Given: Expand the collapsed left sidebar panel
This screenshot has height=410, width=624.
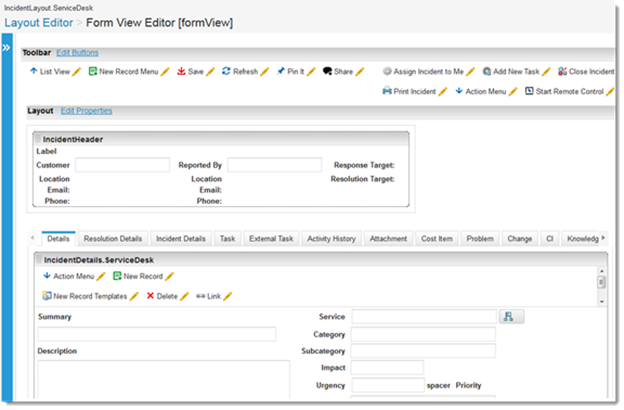Looking at the screenshot, I should [6, 47].
